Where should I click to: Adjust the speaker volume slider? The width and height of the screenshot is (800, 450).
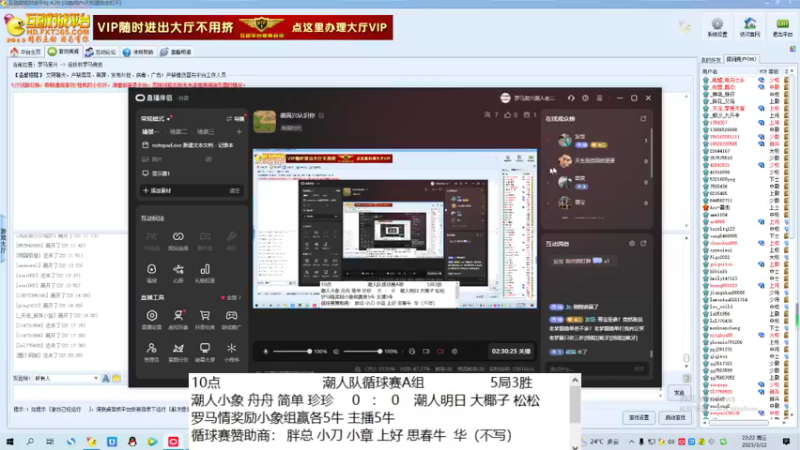[363, 351]
